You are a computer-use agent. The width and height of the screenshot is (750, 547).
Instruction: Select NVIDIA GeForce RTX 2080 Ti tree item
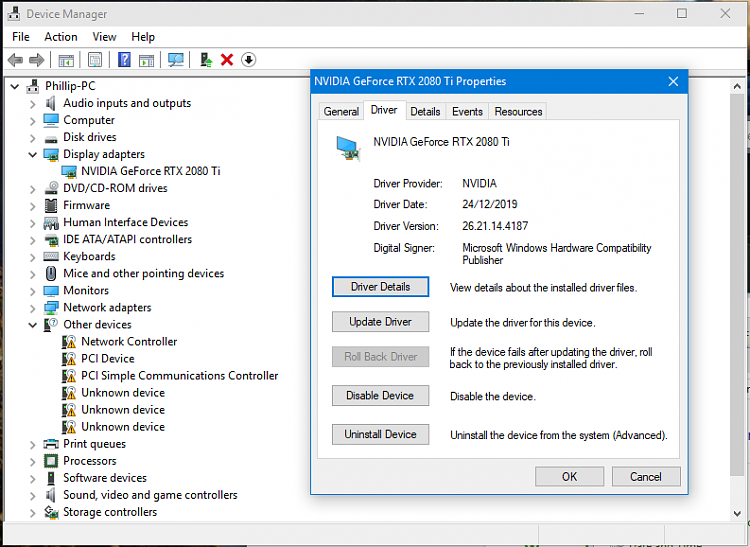tap(151, 171)
